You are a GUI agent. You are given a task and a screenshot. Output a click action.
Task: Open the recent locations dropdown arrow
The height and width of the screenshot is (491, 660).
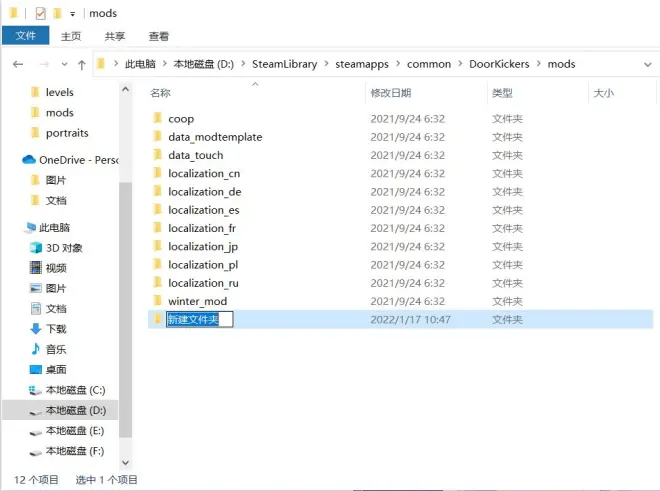64,64
